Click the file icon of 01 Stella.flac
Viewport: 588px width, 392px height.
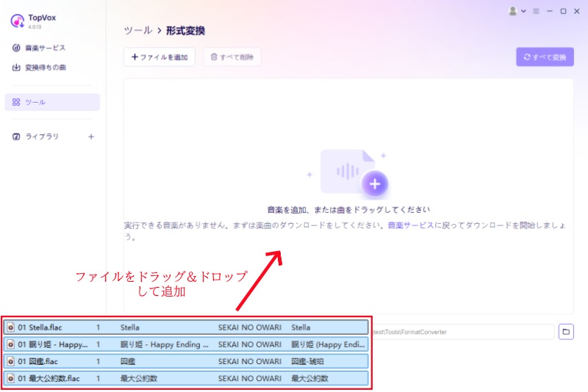(x=11, y=327)
